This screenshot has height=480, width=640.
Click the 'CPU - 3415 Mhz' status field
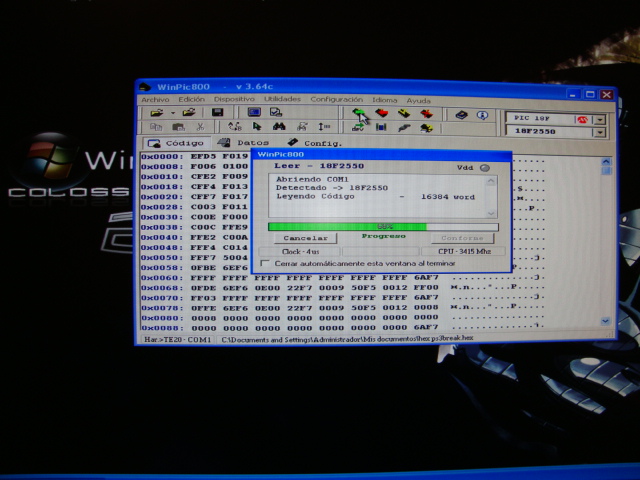tap(464, 251)
